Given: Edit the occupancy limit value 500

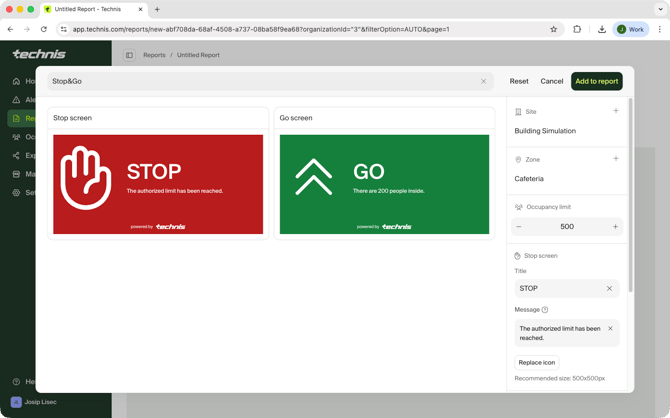Looking at the screenshot, I should click(x=567, y=227).
